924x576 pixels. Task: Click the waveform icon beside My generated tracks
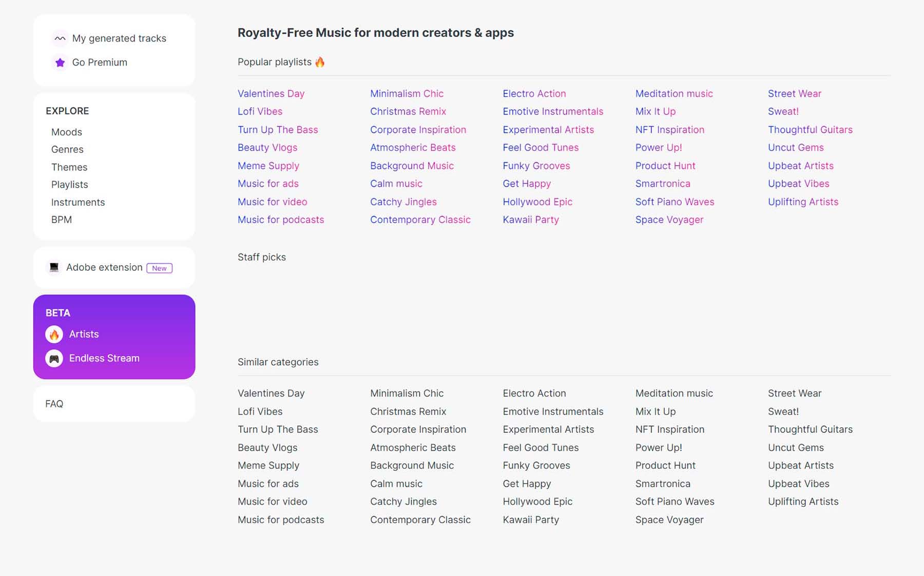pos(60,38)
